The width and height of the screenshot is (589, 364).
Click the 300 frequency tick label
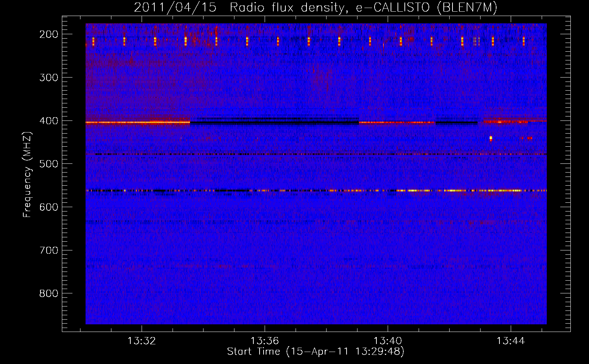(x=49, y=78)
